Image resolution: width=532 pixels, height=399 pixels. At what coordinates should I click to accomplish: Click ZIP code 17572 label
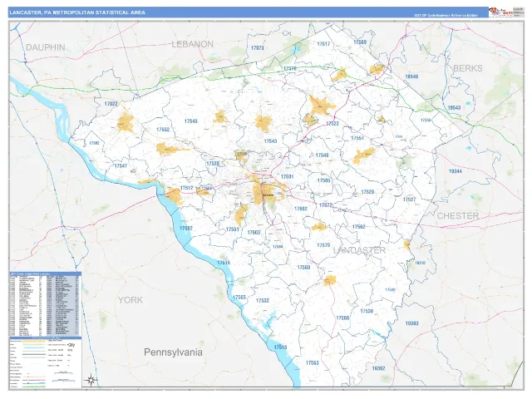(x=326, y=205)
